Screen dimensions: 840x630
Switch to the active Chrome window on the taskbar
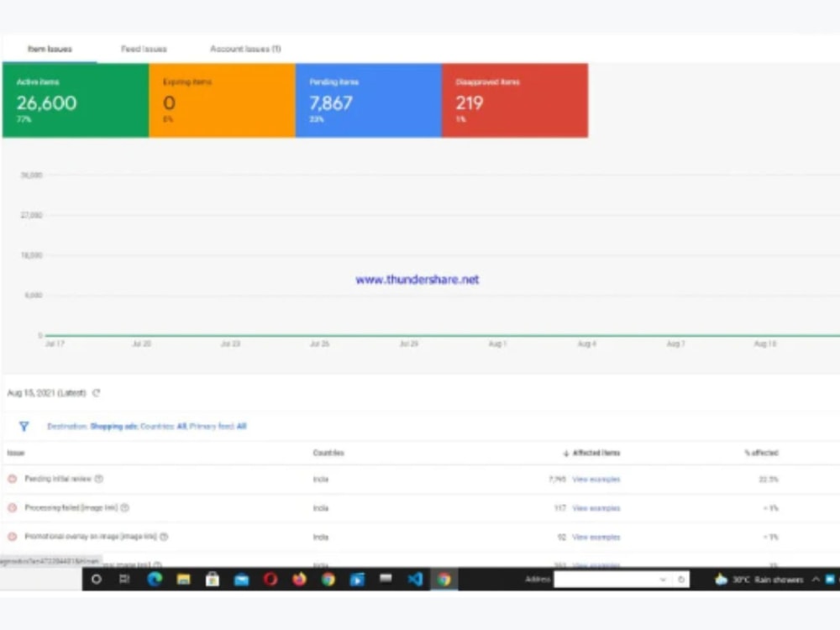coord(444,579)
